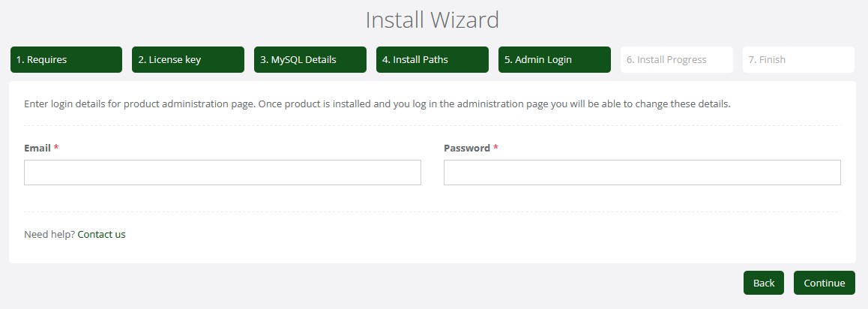The image size is (868, 309).
Task: Click the login details instruction text
Action: [377, 103]
